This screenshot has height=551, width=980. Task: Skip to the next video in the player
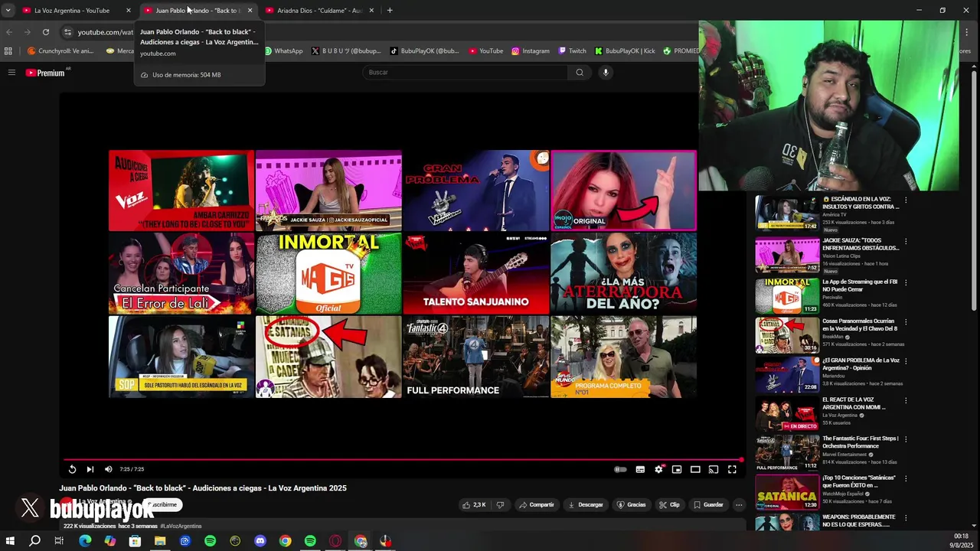tap(90, 469)
